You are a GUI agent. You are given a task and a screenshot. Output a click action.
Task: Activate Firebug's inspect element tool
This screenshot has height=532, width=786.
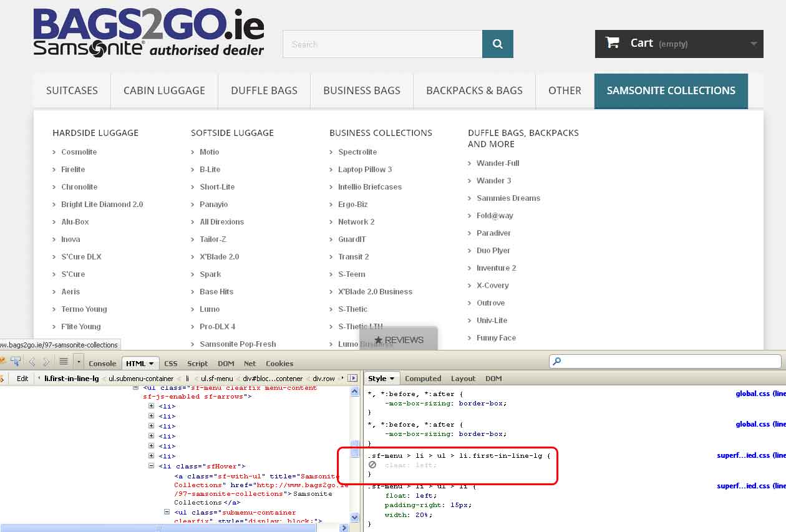(15, 362)
